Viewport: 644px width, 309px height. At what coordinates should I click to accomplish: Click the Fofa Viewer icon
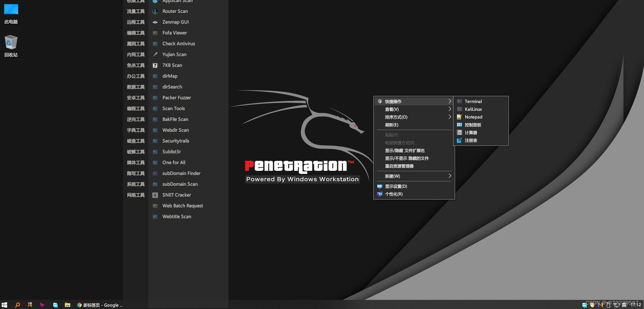(x=155, y=33)
